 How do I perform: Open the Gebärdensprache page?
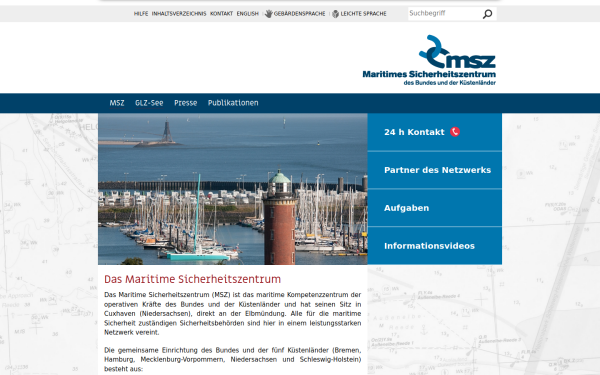(299, 14)
